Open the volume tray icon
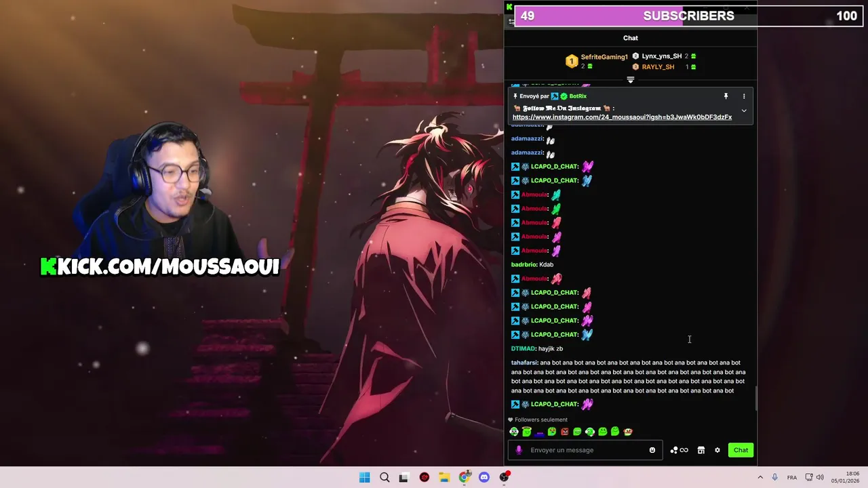This screenshot has height=488, width=868. coord(820,477)
